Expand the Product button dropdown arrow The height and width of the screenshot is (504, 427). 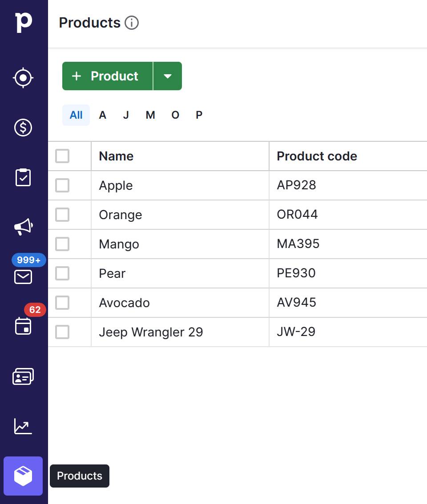click(x=168, y=76)
